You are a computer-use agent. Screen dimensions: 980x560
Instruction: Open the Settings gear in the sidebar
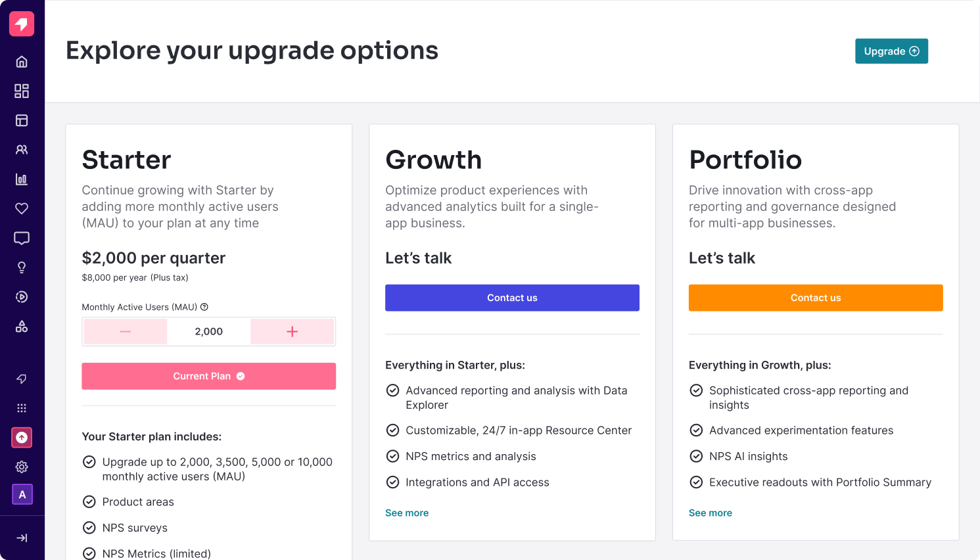22,467
